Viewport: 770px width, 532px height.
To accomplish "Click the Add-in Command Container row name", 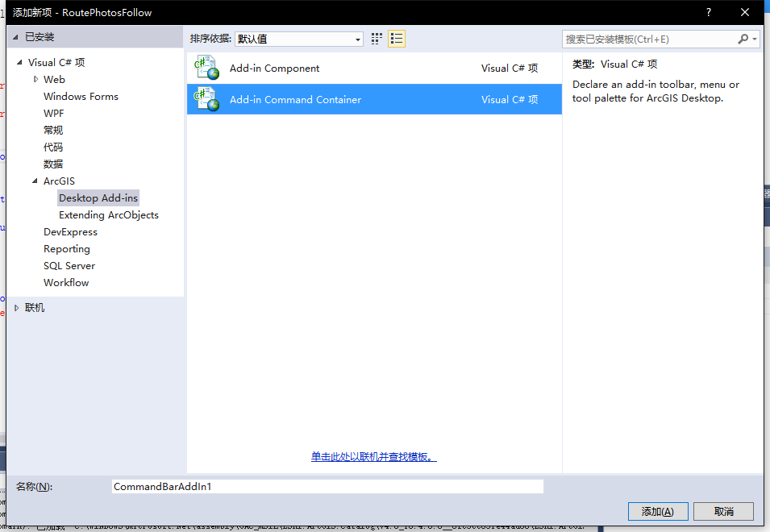I will coord(295,100).
